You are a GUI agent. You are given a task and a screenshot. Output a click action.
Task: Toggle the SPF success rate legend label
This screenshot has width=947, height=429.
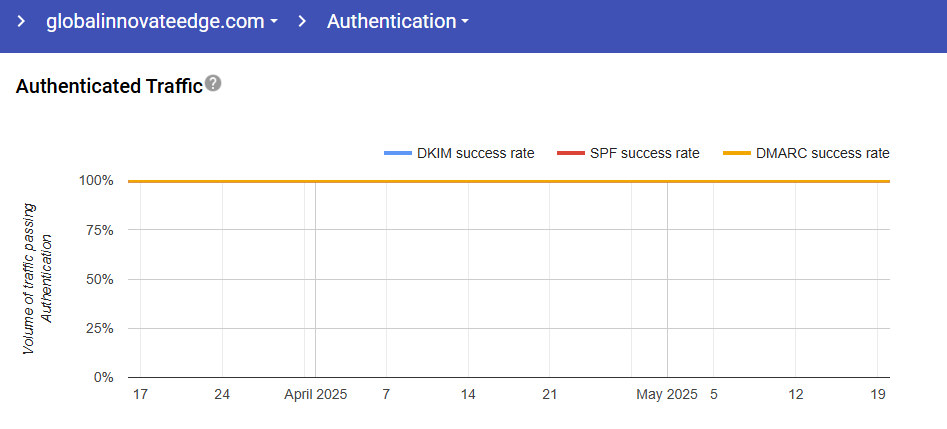point(644,153)
